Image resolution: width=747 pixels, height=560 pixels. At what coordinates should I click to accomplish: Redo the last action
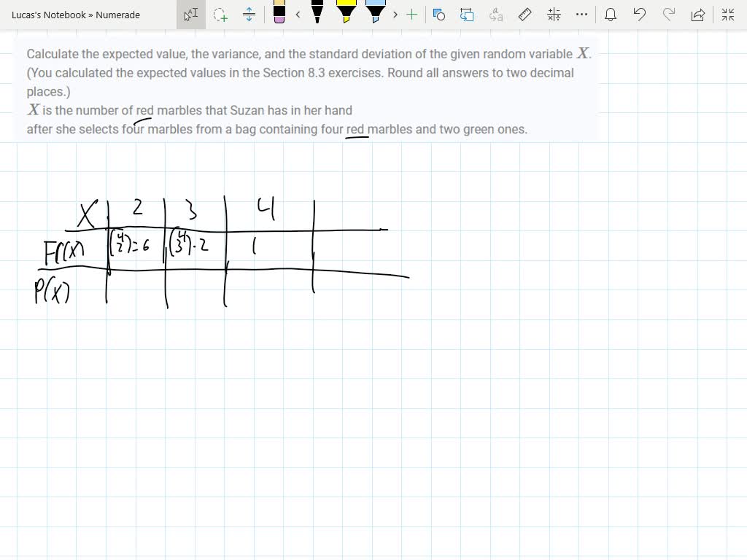(x=669, y=14)
